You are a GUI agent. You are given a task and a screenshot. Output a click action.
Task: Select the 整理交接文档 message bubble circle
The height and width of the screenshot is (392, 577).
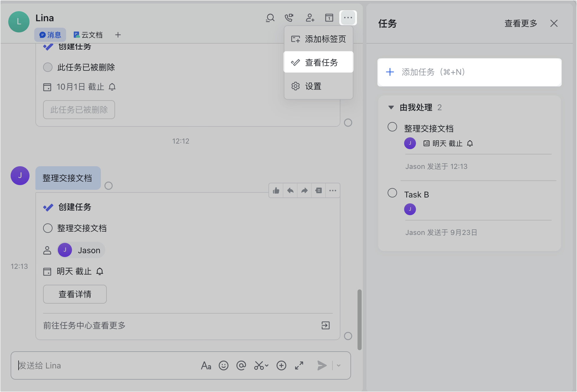tap(109, 186)
